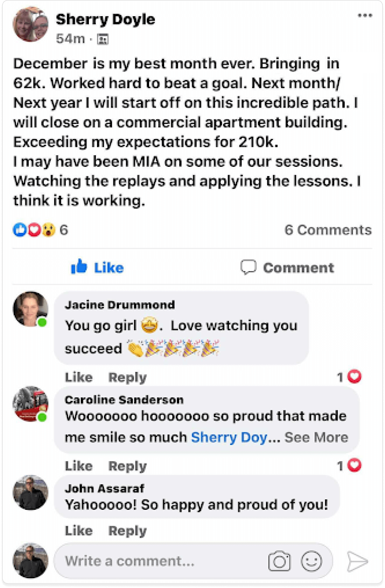Expand Caroline's comment with See More

click(x=316, y=437)
